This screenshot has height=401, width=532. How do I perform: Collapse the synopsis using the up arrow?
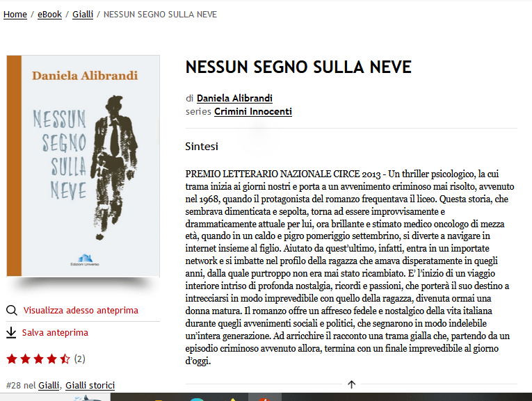point(351,384)
